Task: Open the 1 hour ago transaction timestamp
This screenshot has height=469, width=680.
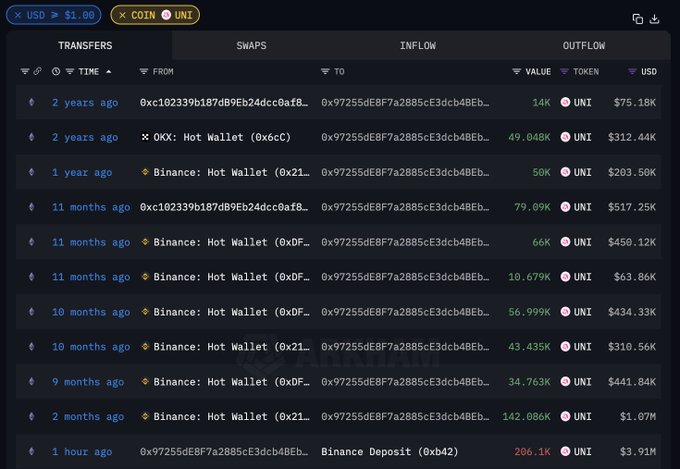Action: [82, 452]
